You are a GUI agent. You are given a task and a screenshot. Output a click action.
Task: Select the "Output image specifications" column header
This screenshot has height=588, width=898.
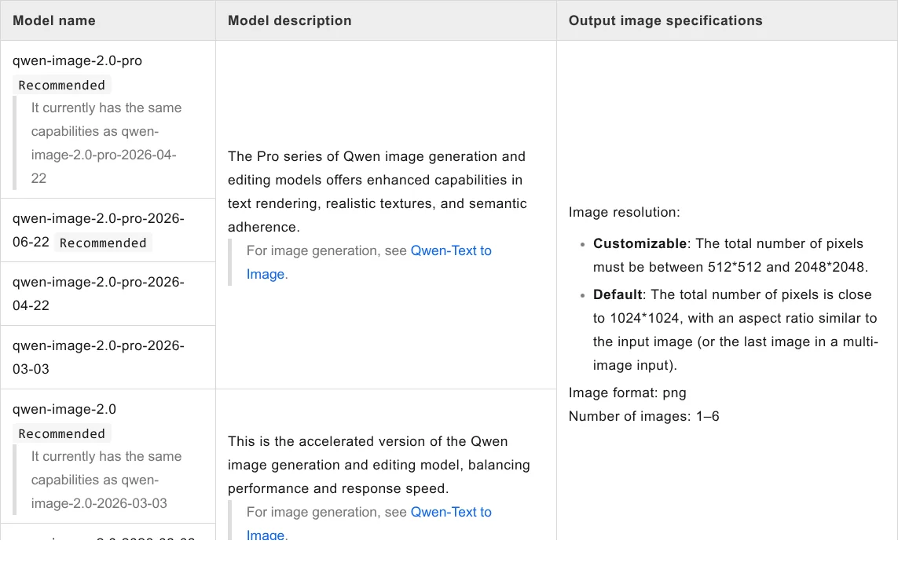pyautogui.click(x=665, y=20)
